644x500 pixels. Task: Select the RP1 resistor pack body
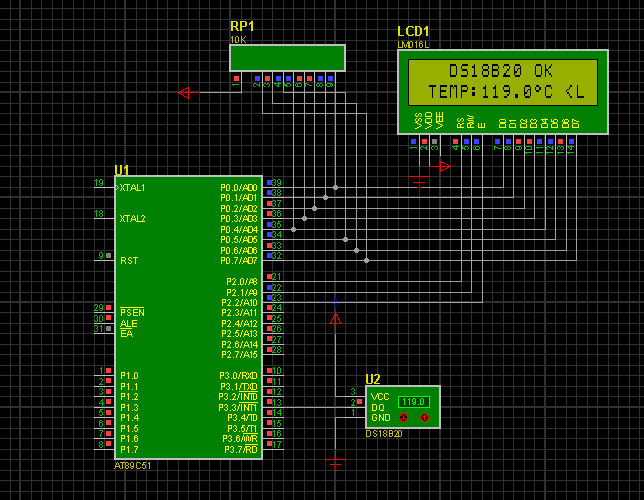point(287,58)
